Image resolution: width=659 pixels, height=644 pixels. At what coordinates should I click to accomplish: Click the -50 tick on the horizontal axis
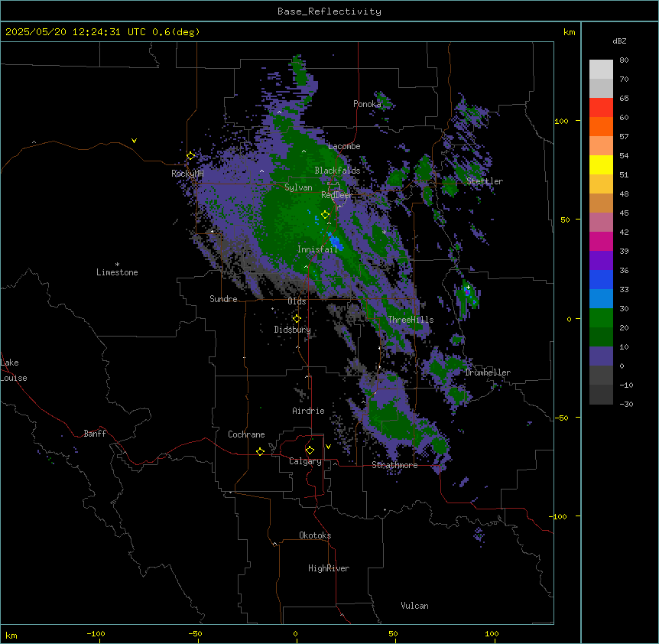tap(195, 633)
